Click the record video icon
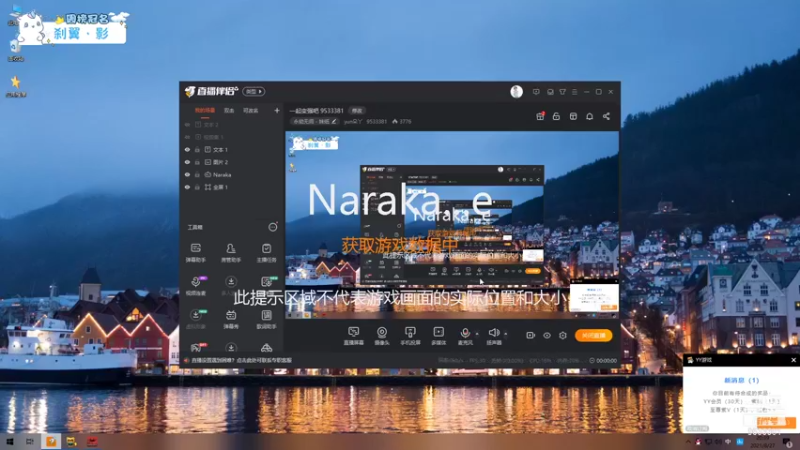800x450 pixels. coord(531,335)
